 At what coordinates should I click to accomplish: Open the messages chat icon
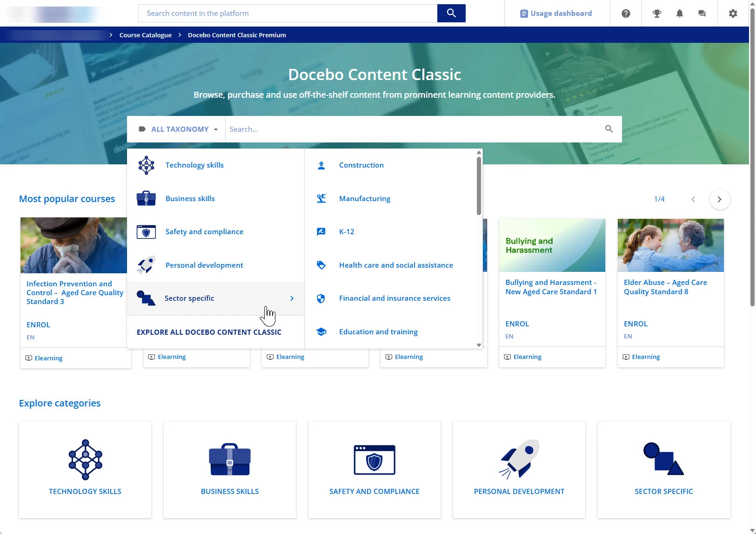point(702,14)
